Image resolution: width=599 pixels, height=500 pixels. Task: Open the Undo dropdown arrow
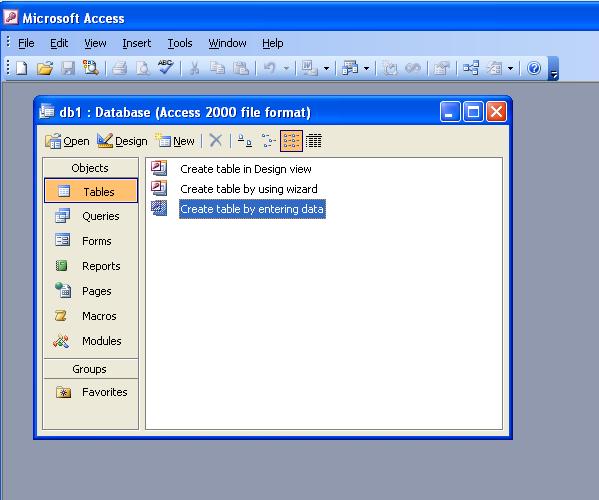(x=287, y=69)
